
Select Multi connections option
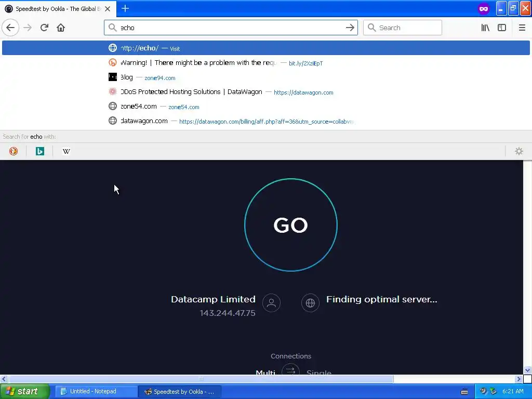(x=265, y=372)
